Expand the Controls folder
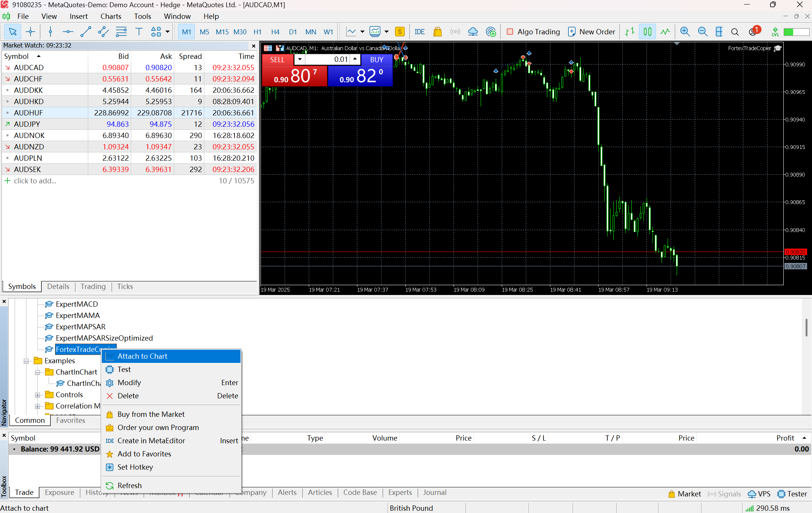Viewport: 812px width, 513px height. (x=37, y=395)
